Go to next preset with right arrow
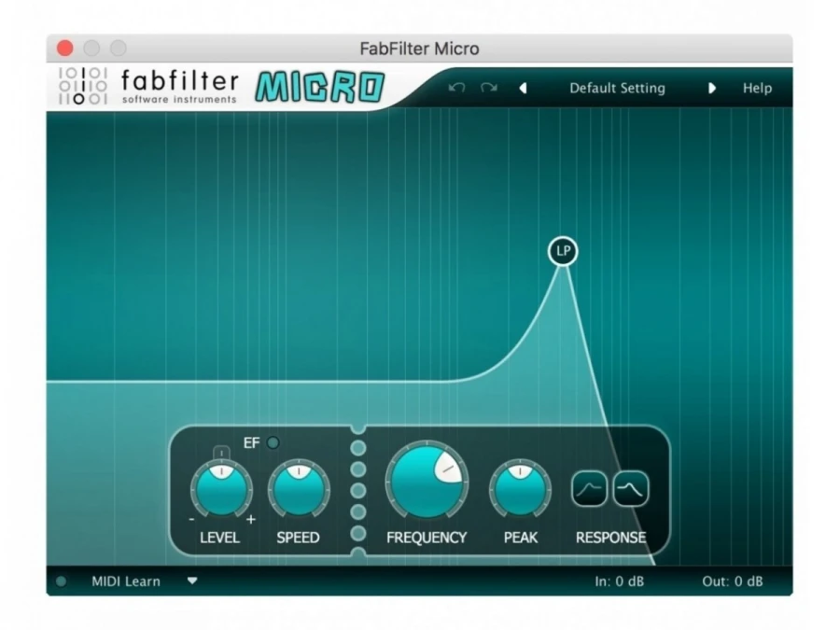This screenshot has width=840, height=630. pos(711,88)
